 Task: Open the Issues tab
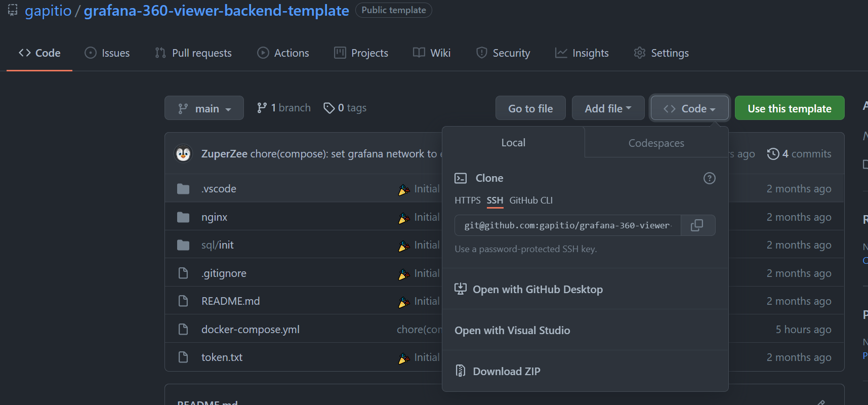(107, 53)
